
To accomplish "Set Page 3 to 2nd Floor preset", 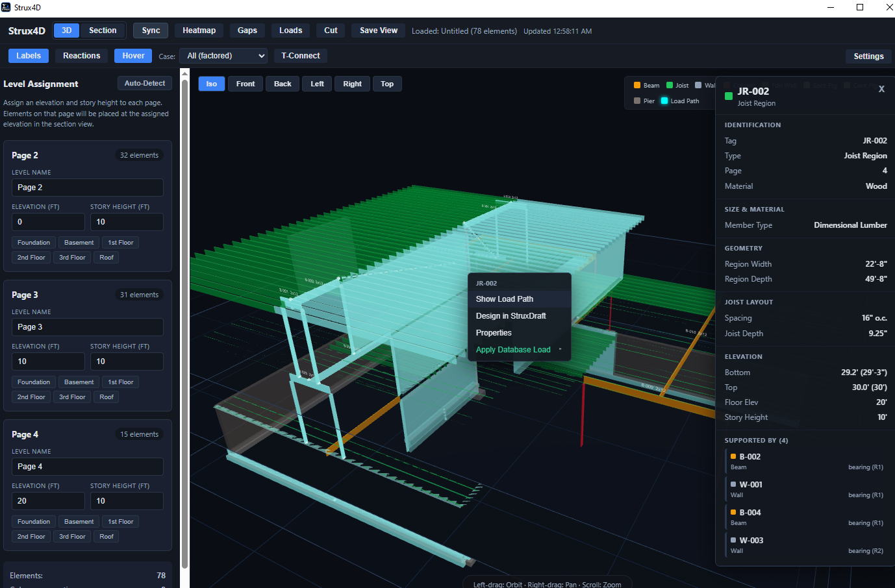I will [x=31, y=397].
